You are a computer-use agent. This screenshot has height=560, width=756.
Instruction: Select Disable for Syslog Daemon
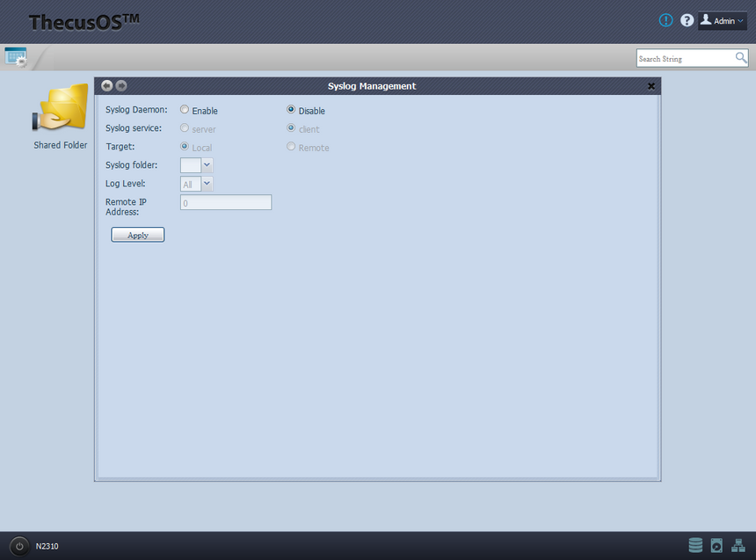click(291, 110)
